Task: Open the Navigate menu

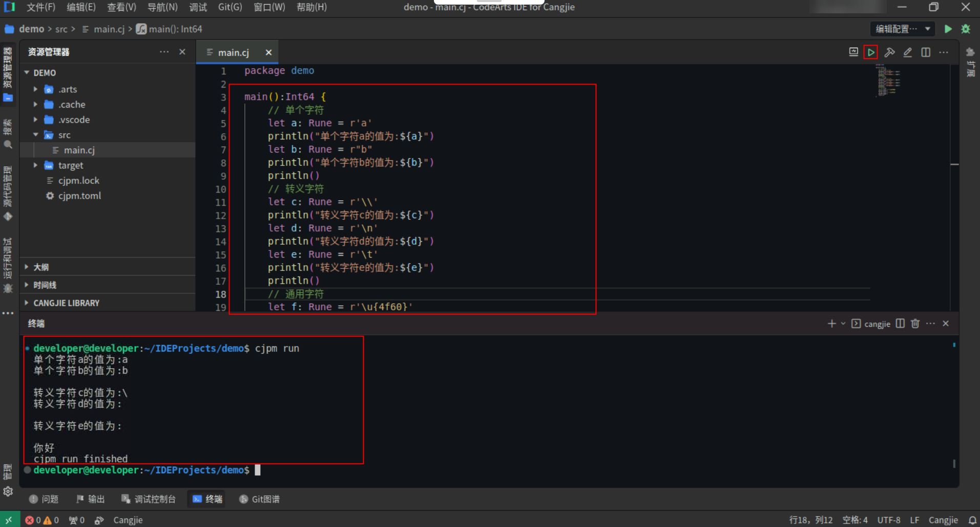Action: click(x=162, y=7)
